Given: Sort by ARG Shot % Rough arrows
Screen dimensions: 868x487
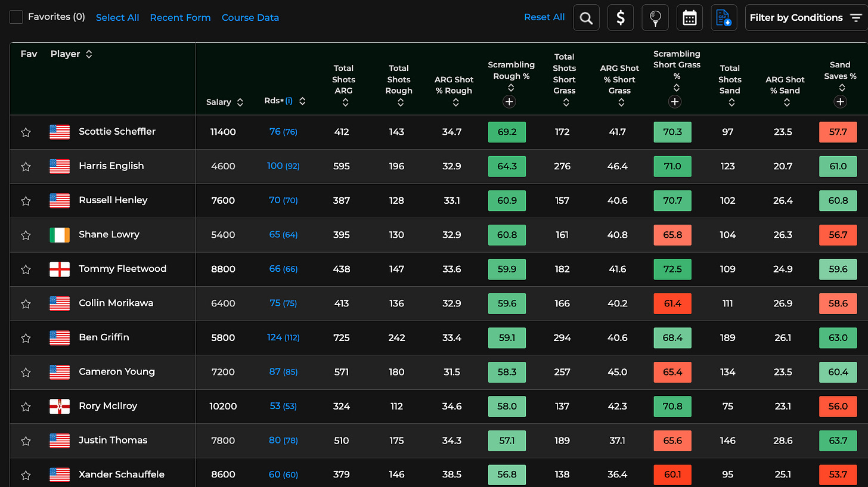Looking at the screenshot, I should point(455,103).
